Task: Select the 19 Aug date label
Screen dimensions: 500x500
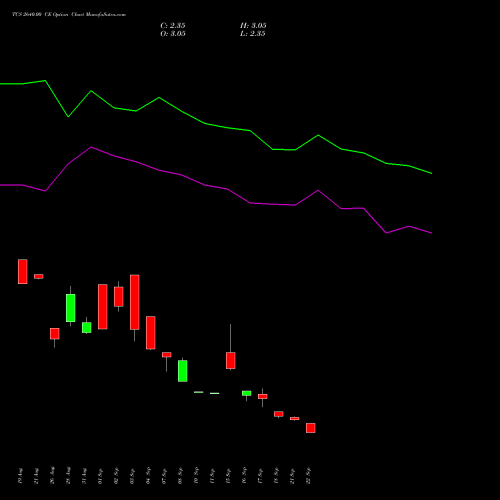Action: tap(20, 476)
